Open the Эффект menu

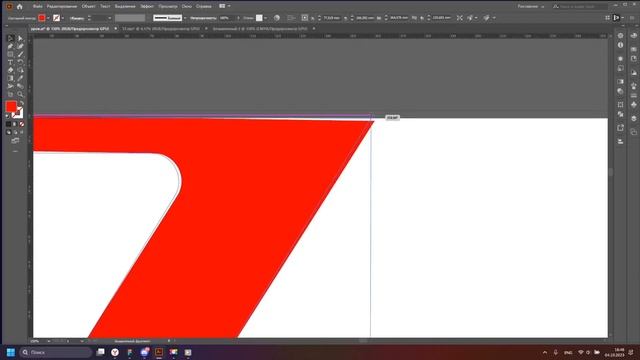tap(147, 7)
